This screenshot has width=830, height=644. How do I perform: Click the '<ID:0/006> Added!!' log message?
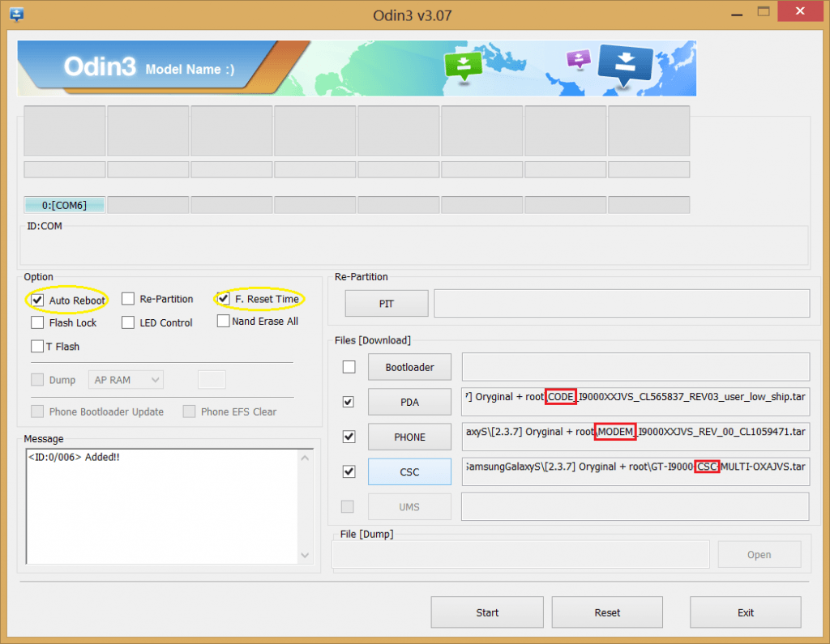[74, 457]
